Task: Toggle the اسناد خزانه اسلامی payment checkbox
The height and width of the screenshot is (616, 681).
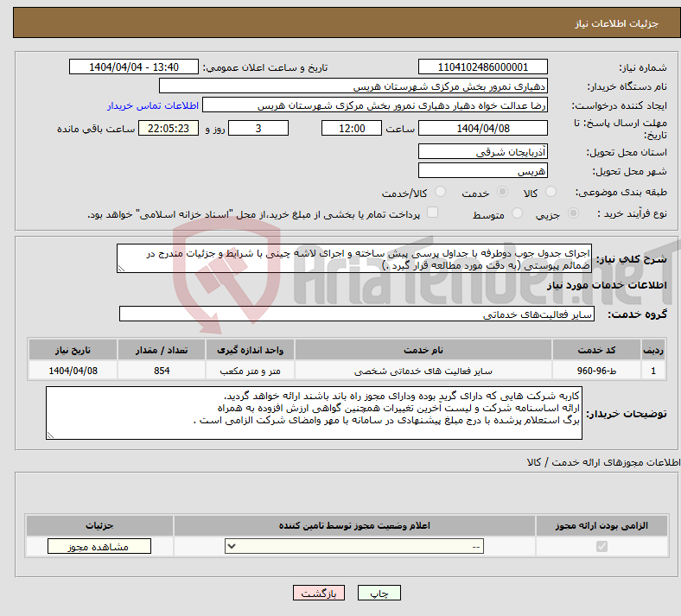Action: [x=432, y=213]
